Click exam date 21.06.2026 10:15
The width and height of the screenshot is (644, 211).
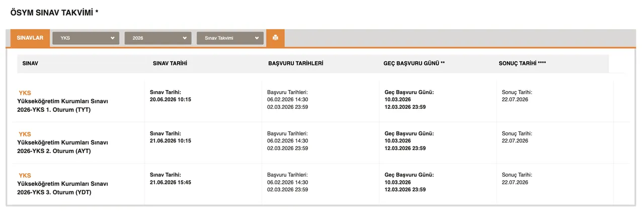[x=171, y=141]
